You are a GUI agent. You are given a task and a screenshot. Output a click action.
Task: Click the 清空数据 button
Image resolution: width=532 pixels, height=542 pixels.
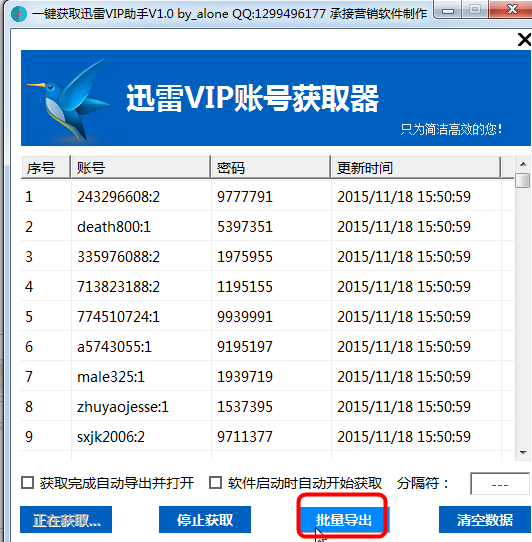(485, 520)
